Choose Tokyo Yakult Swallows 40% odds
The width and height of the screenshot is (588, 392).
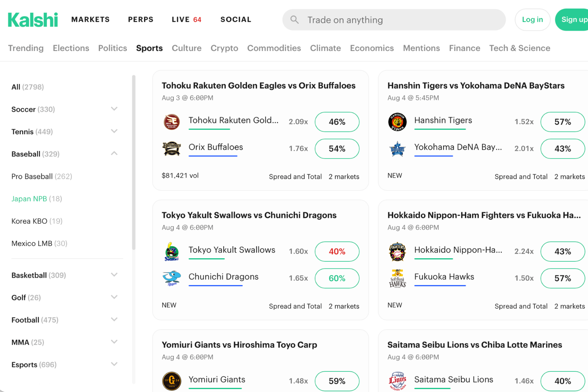click(337, 251)
